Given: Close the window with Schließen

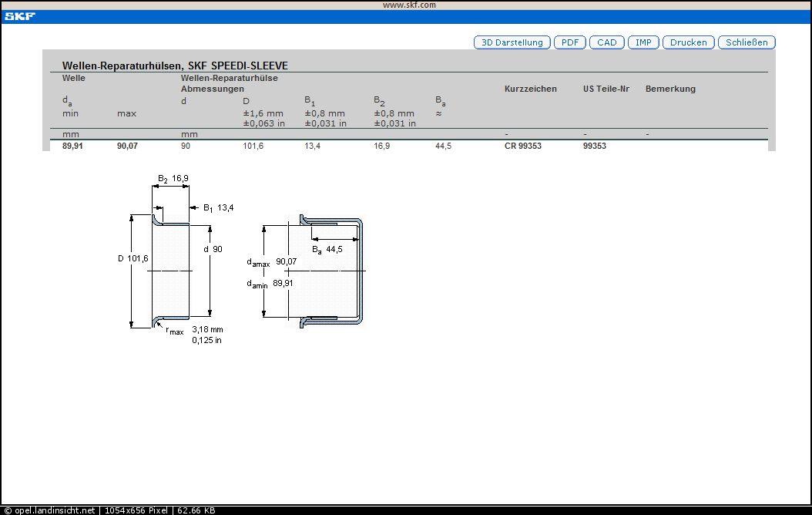Looking at the screenshot, I should pyautogui.click(x=747, y=42).
